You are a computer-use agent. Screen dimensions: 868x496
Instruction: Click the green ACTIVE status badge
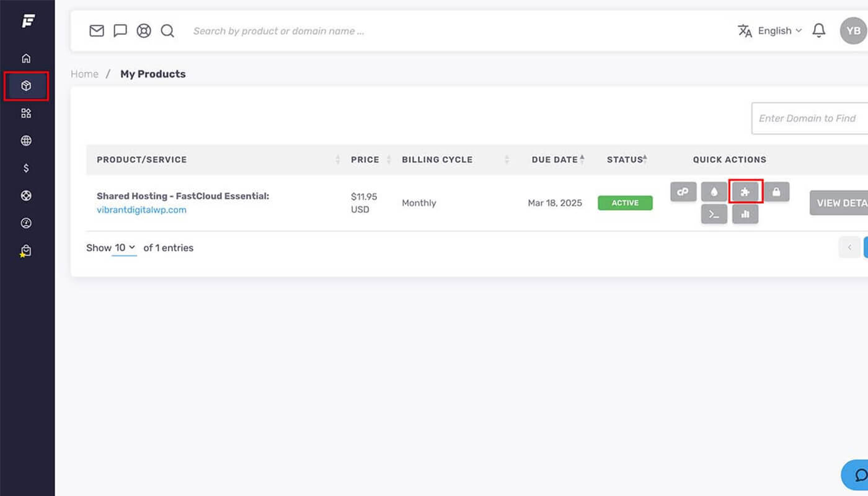[x=625, y=203]
